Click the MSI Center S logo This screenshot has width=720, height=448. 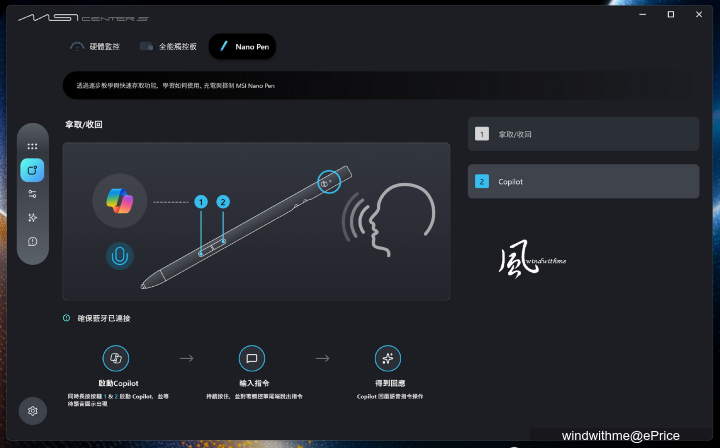(83, 18)
